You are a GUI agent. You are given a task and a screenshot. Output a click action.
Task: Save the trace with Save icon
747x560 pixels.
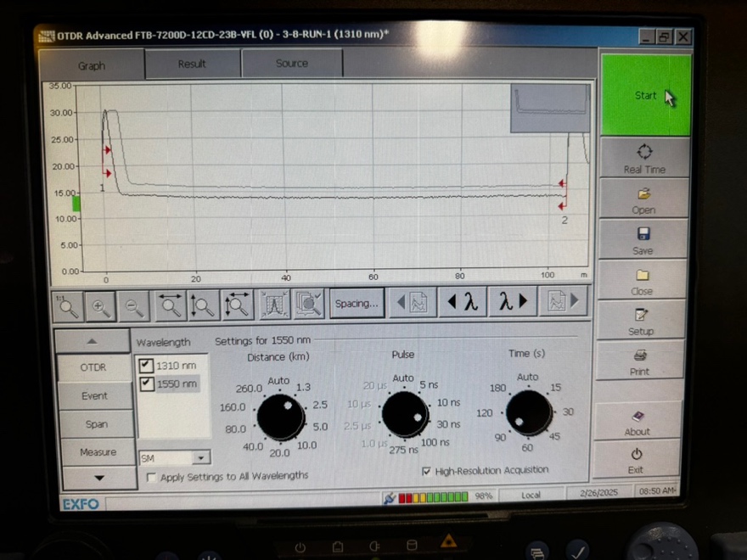pos(643,238)
